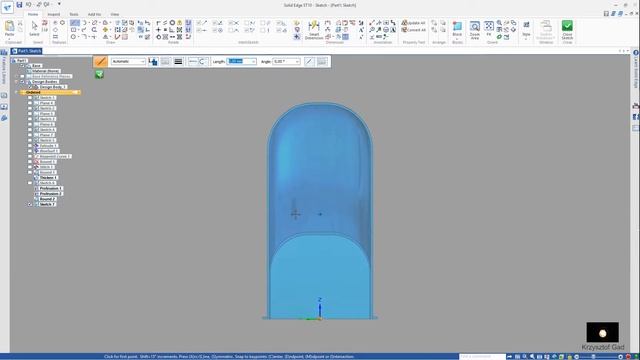Viewport: 640px width, 360px height.
Task: Open the cloud-shaped icon on left sidebar
Action: point(4,118)
